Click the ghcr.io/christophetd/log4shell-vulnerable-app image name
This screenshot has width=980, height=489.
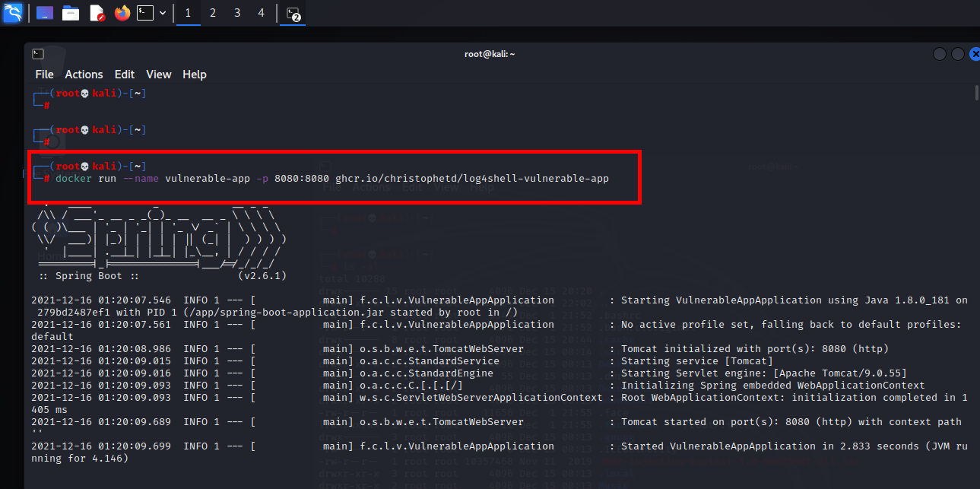pos(472,179)
